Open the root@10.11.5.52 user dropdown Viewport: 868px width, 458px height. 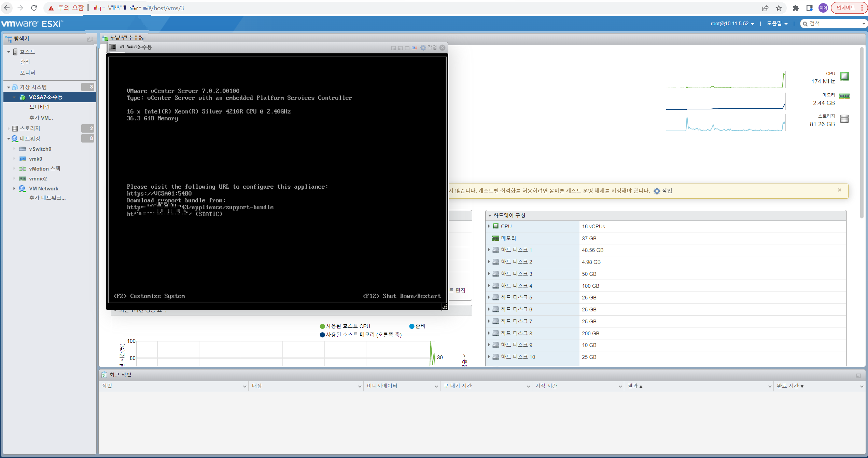[732, 24]
